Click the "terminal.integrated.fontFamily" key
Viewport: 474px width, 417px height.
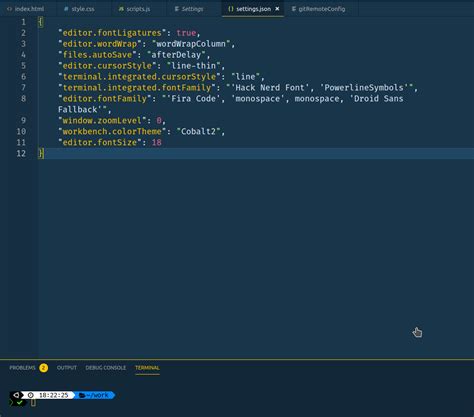click(137, 88)
